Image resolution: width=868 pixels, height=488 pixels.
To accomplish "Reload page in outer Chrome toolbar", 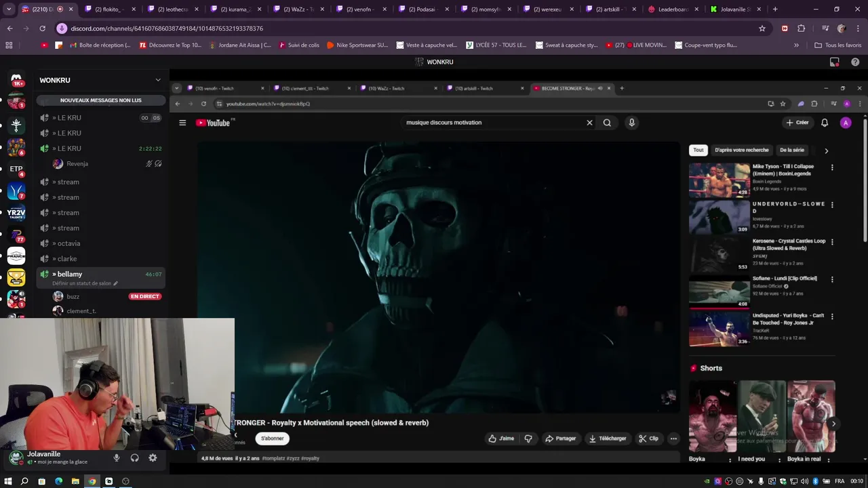I will pos(42,28).
